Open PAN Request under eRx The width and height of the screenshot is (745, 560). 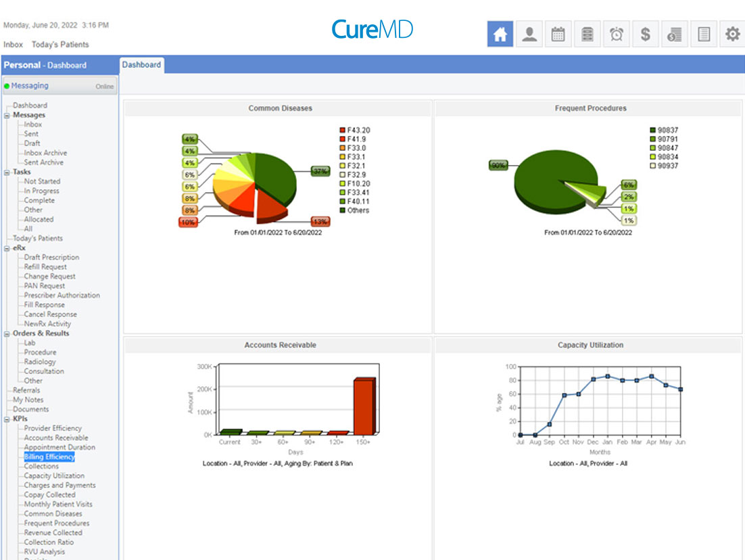45,285
